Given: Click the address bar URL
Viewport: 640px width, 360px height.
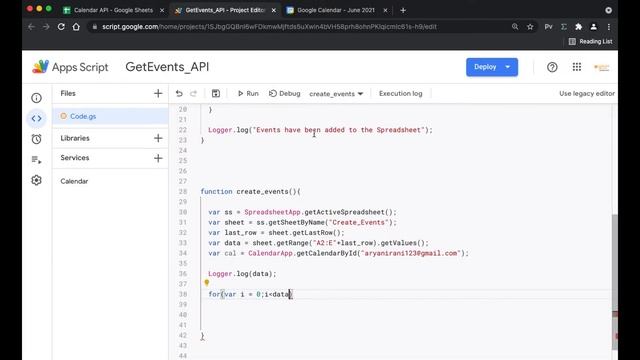Looking at the screenshot, I should [x=269, y=27].
